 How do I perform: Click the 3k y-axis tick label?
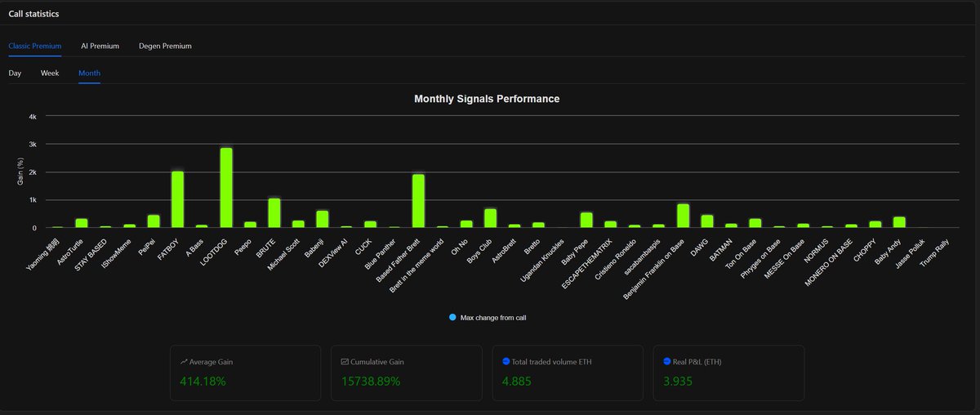coord(33,145)
